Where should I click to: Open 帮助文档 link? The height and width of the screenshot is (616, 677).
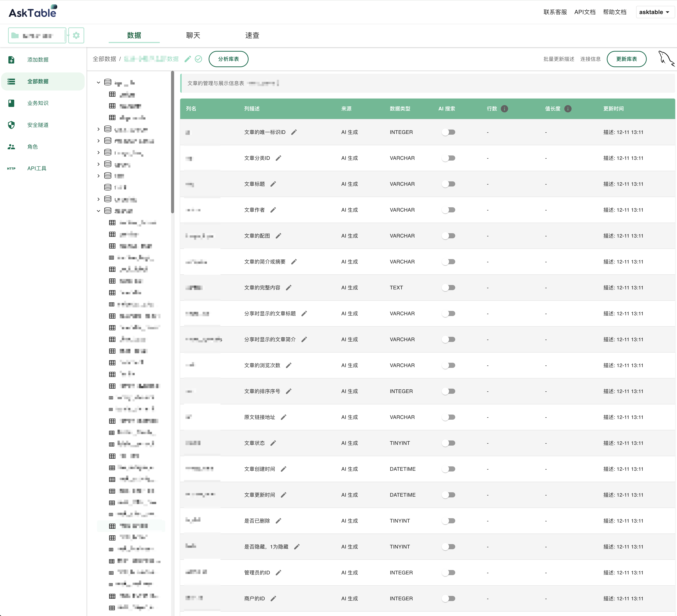point(615,12)
